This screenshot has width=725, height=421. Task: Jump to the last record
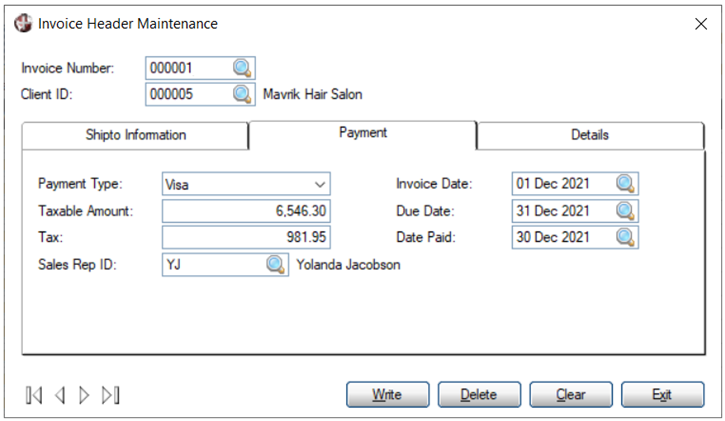110,395
